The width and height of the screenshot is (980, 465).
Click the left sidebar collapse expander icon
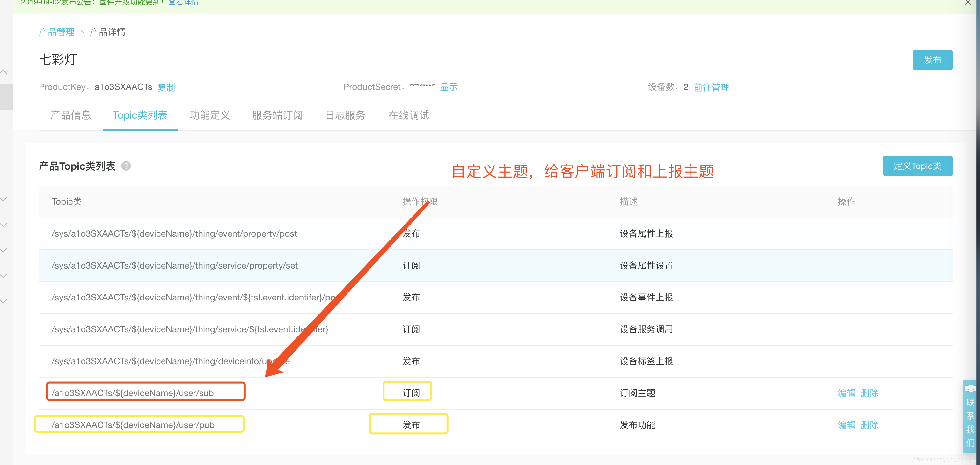pos(7,70)
